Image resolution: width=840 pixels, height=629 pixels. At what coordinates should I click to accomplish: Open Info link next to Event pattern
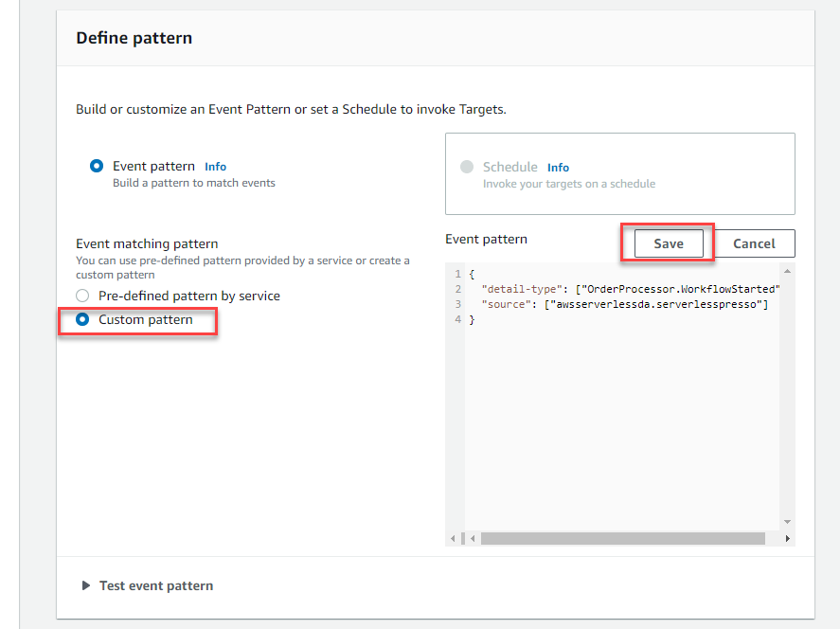pos(215,167)
